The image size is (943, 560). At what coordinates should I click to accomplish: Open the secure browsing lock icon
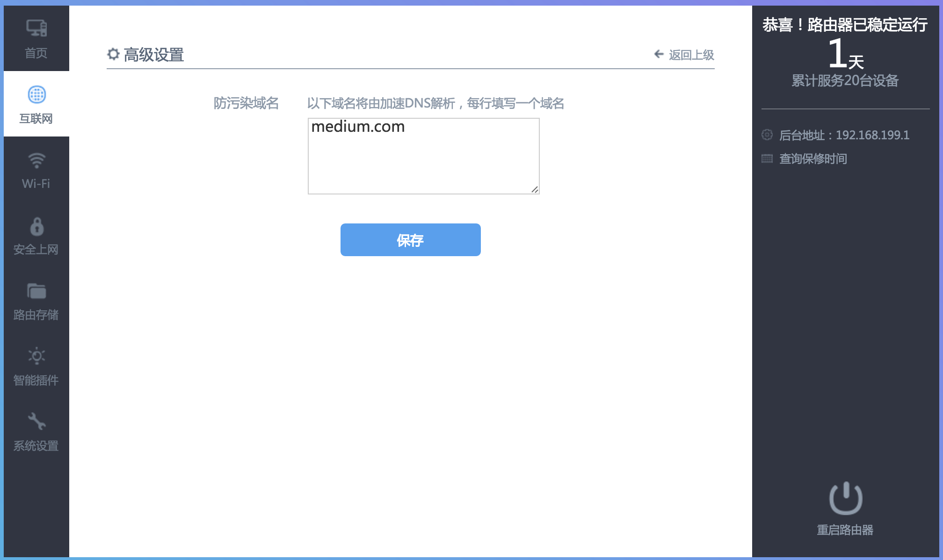pyautogui.click(x=36, y=227)
